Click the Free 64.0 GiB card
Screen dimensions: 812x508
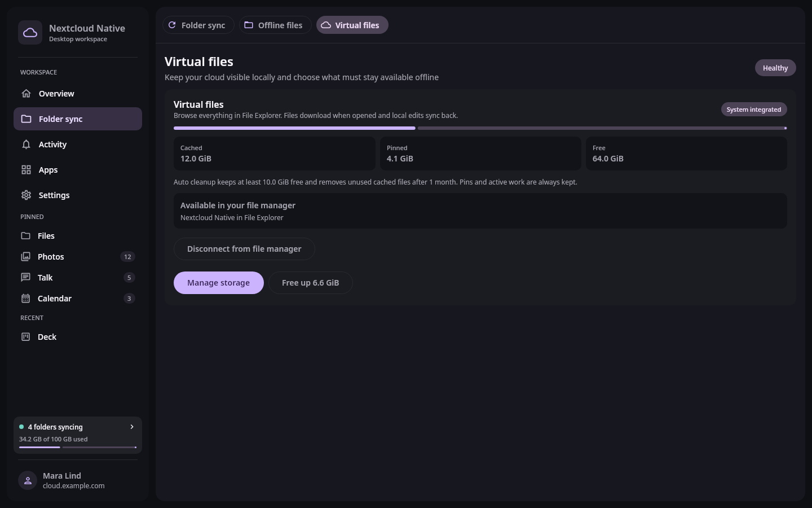point(686,153)
